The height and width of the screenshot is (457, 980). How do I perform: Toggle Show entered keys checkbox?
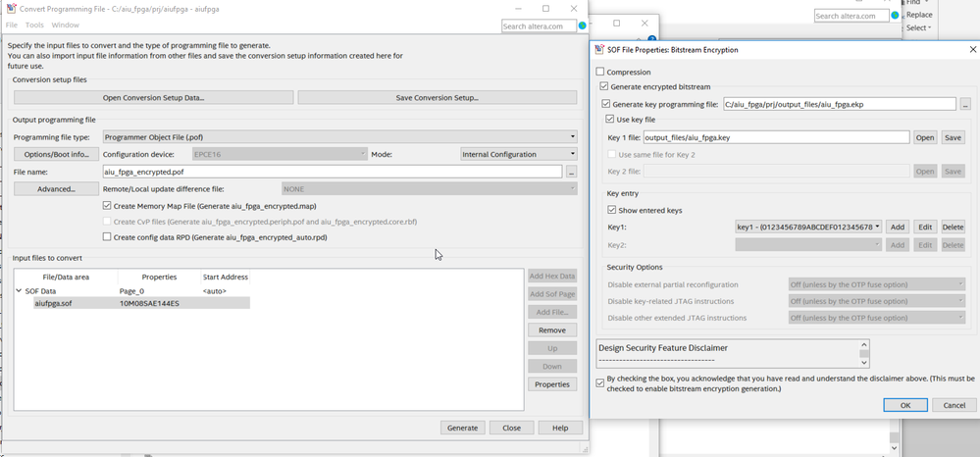[612, 210]
